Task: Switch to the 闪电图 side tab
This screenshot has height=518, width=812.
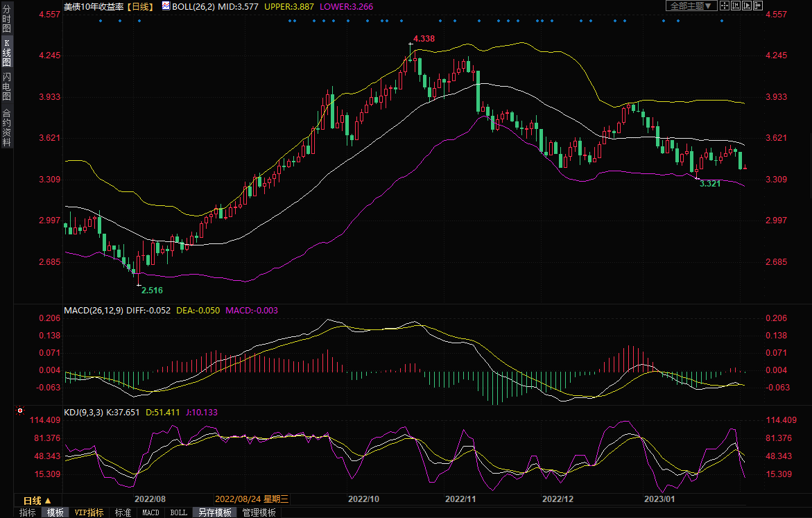Action: point(6,85)
